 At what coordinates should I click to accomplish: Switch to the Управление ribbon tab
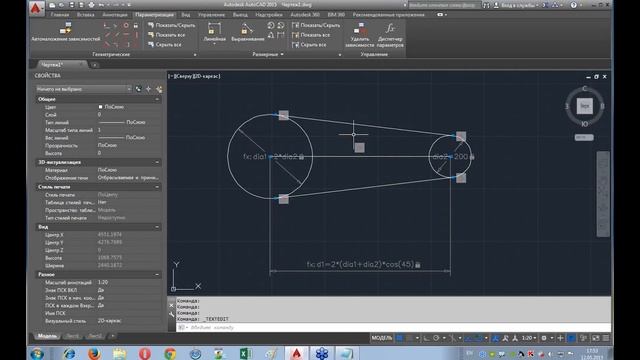tap(211, 15)
